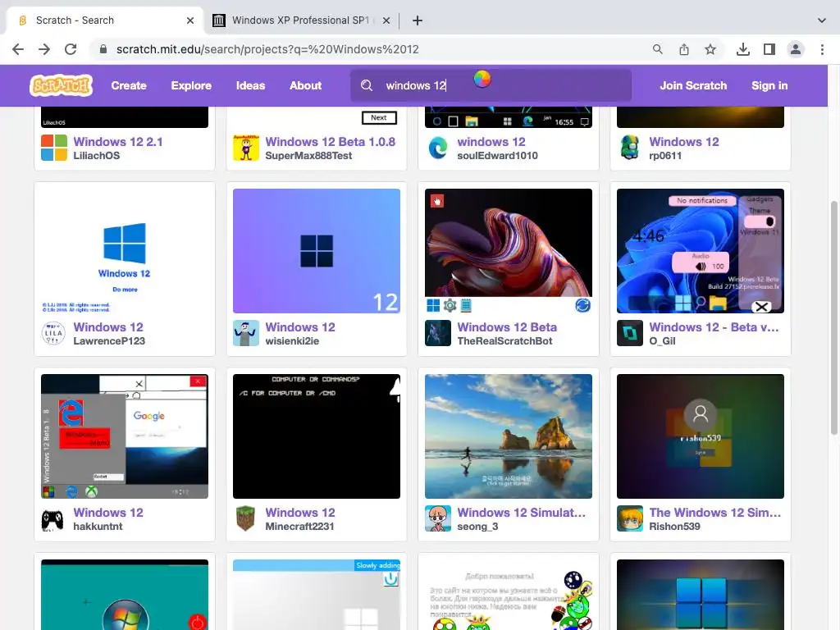840x630 pixels.
Task: Open the Create menu item
Action: [x=129, y=85]
